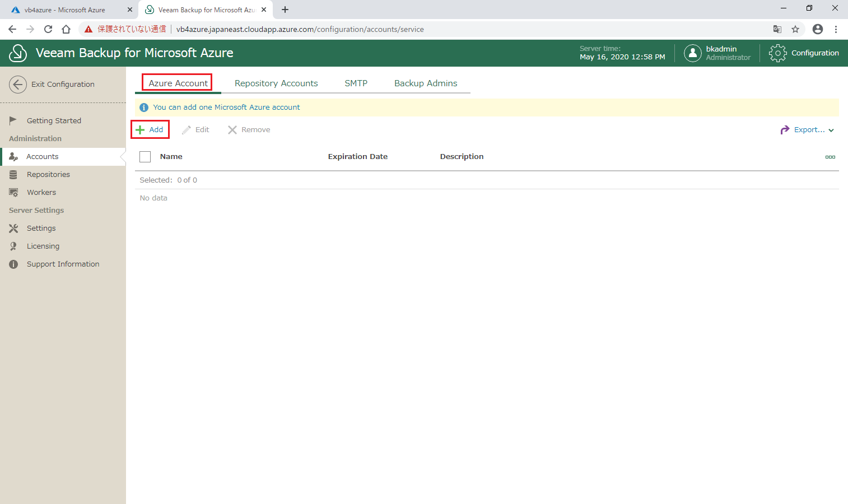Open Chrome three-dot menu
The width and height of the screenshot is (848, 504).
click(836, 29)
